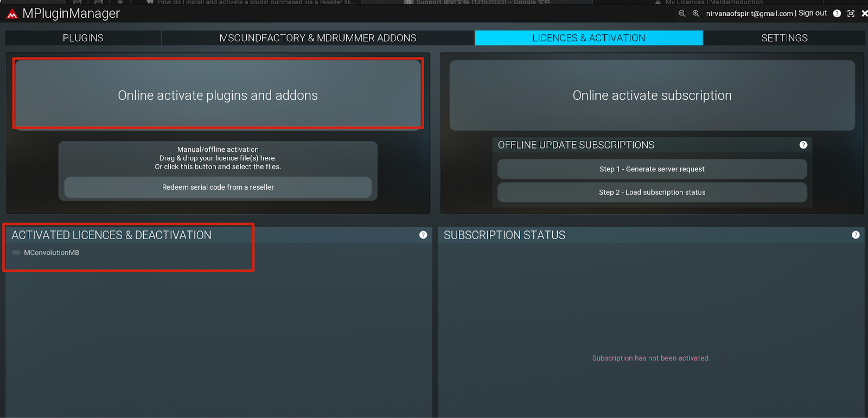Click the Subscription has not been activated message
Viewport: 868px width, 418px height.
651,358
